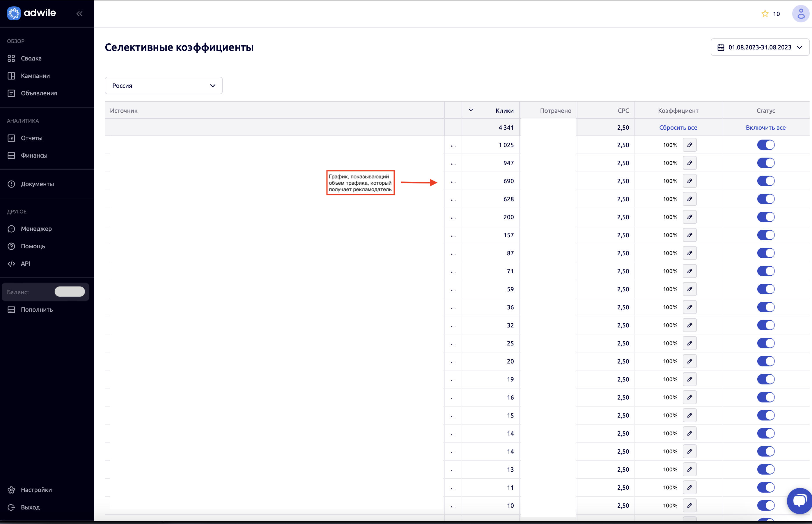This screenshot has height=524, width=812.
Task: Edit coefficient for the 71 clicks row
Action: 689,271
